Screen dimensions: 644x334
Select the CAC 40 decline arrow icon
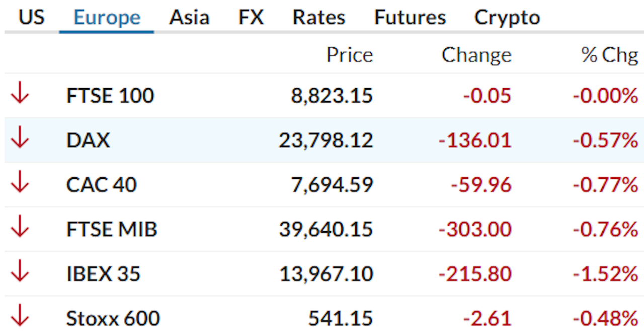pyautogui.click(x=19, y=184)
